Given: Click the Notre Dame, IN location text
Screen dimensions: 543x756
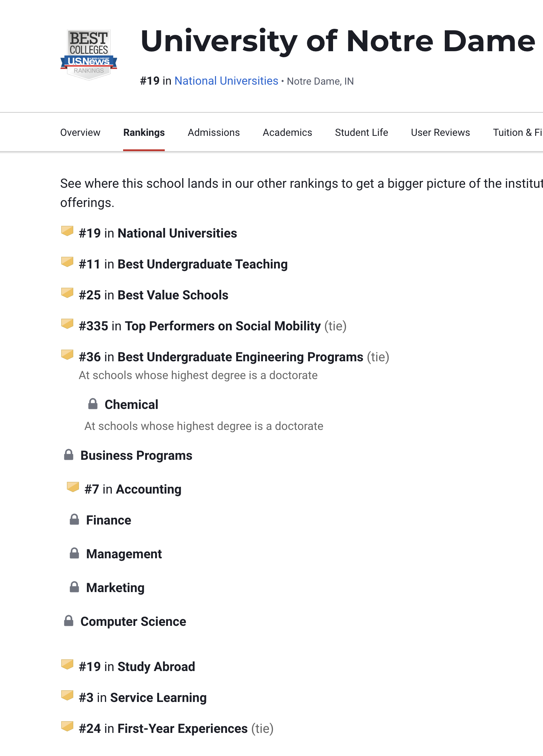Looking at the screenshot, I should 320,81.
